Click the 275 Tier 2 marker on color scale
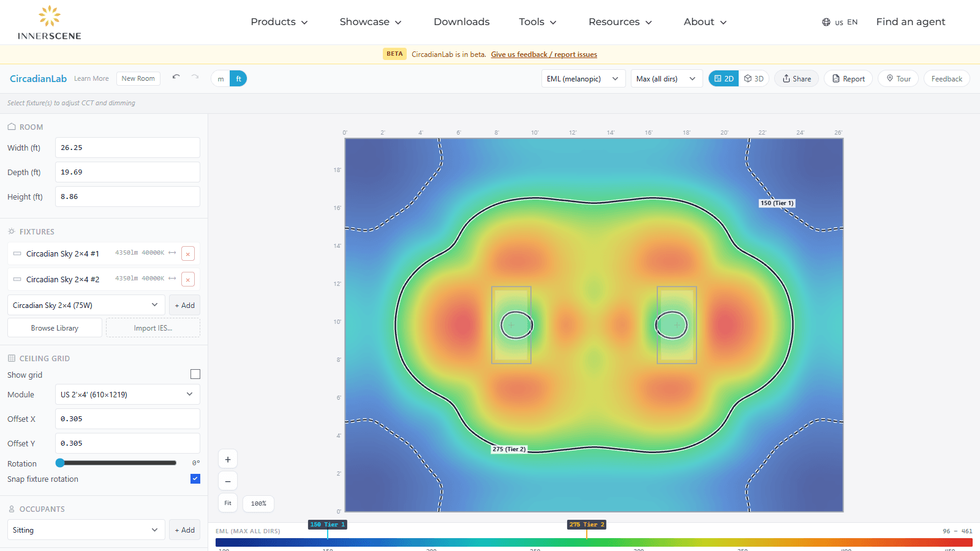Viewport: 980px width, 551px height. coord(587,525)
